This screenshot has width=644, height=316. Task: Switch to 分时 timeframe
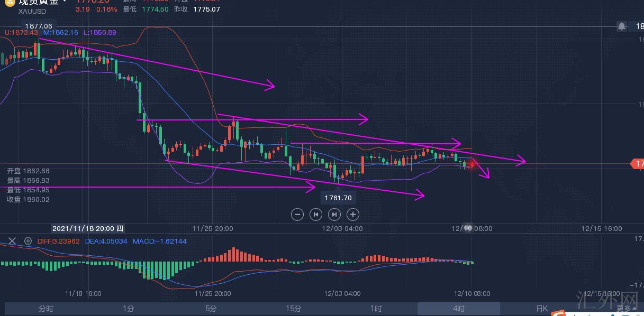(x=46, y=309)
